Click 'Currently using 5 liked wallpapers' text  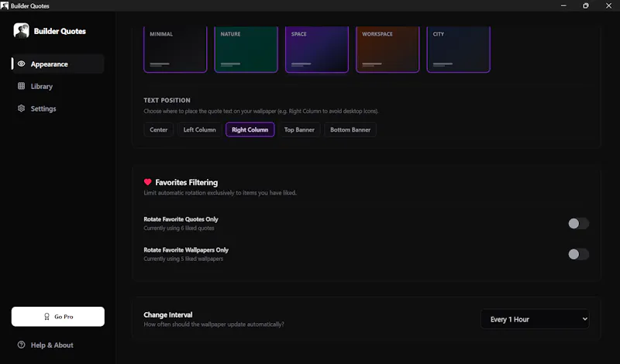click(x=184, y=259)
